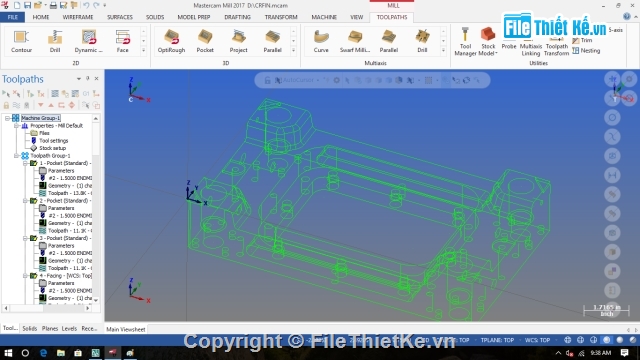Open the SURFACES ribbon tab

coord(120,17)
